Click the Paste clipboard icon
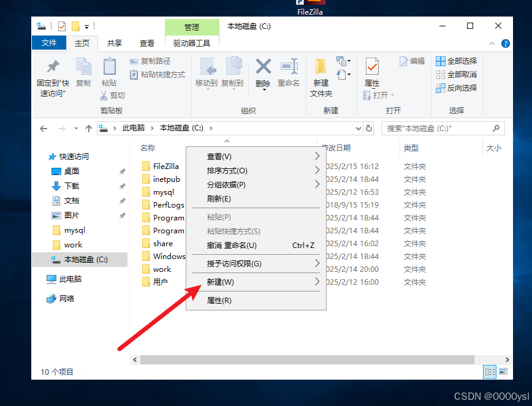532x406 pixels. click(x=109, y=66)
